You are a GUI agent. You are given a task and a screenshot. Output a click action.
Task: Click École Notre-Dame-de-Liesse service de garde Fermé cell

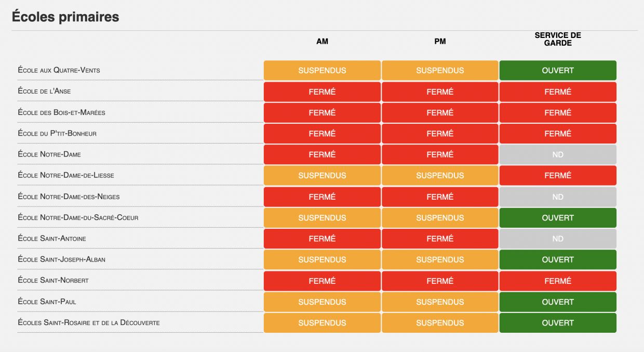(x=558, y=175)
